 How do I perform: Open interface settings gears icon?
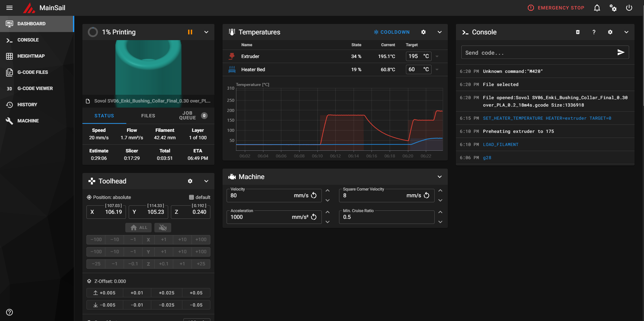pyautogui.click(x=613, y=8)
